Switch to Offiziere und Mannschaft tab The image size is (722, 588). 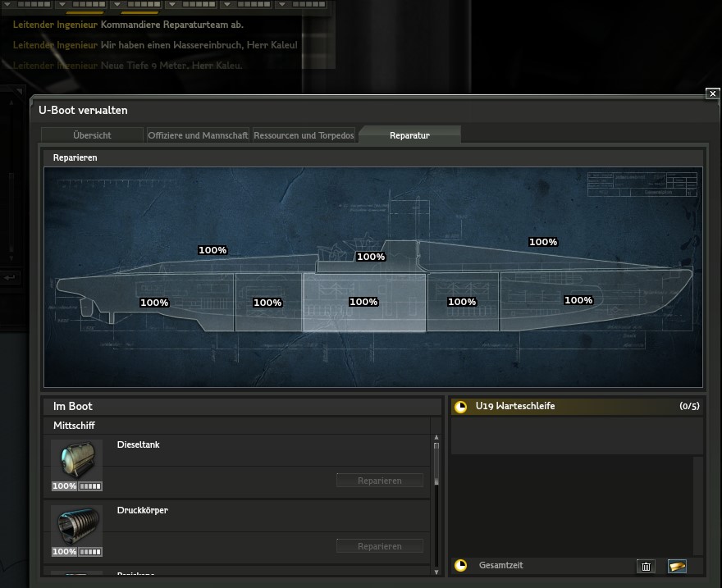[x=198, y=135]
